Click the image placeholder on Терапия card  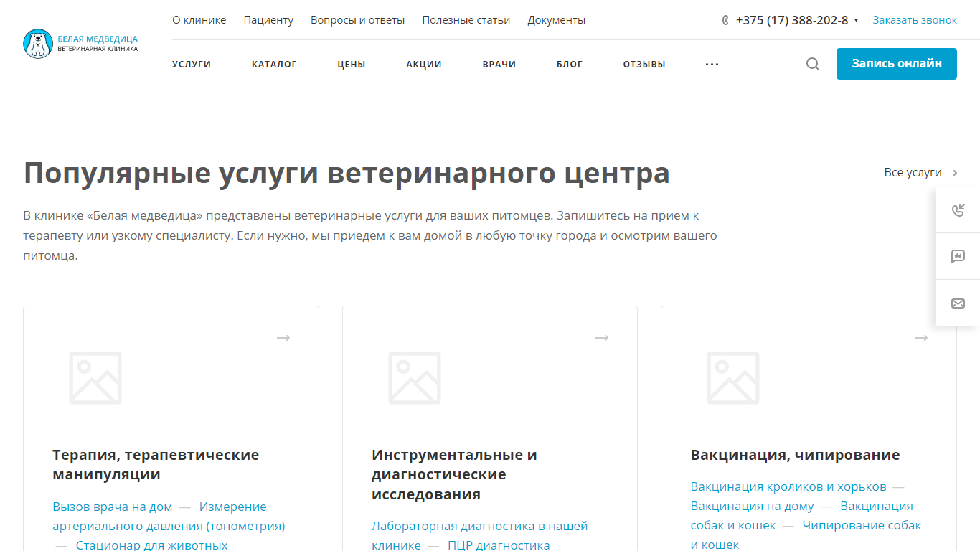click(95, 378)
